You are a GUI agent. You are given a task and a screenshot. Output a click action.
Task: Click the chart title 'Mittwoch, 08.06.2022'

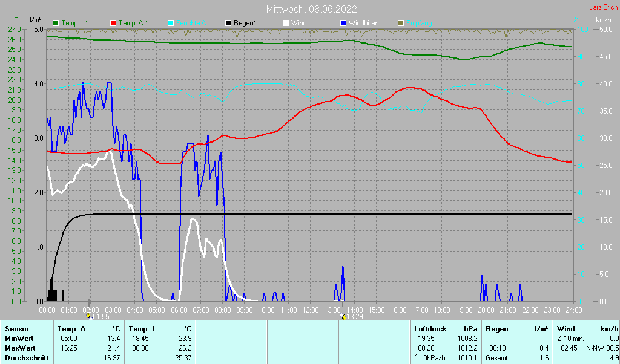312,9
